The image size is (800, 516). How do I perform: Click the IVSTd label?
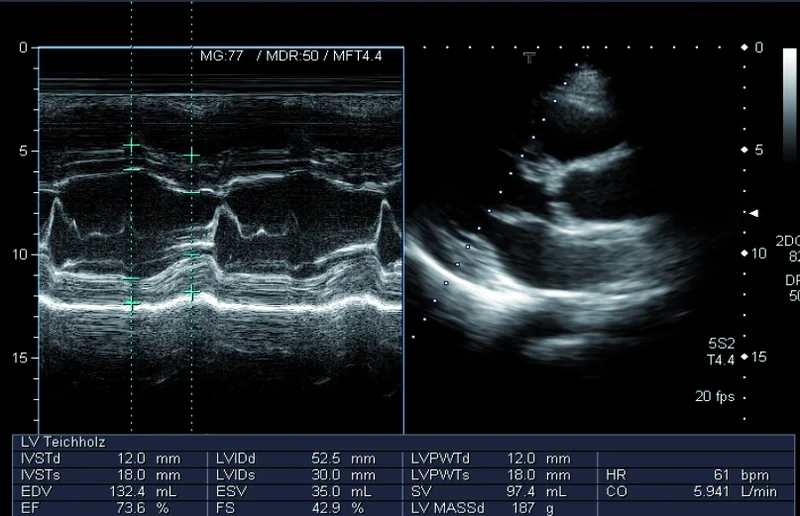(x=41, y=458)
